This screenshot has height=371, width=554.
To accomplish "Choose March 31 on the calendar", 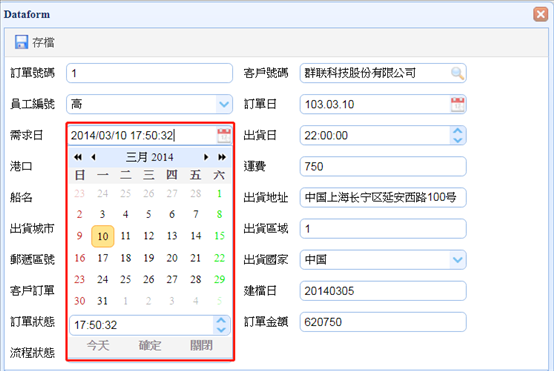I will pos(102,301).
